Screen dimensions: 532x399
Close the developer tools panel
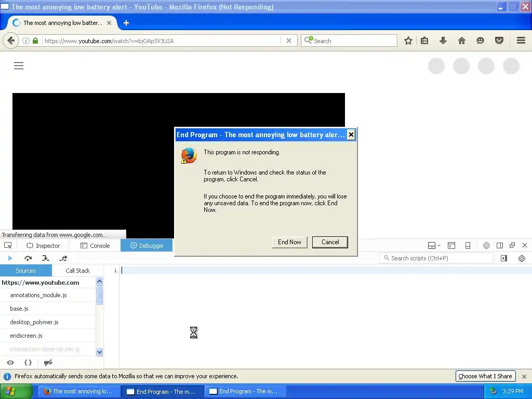point(525,245)
